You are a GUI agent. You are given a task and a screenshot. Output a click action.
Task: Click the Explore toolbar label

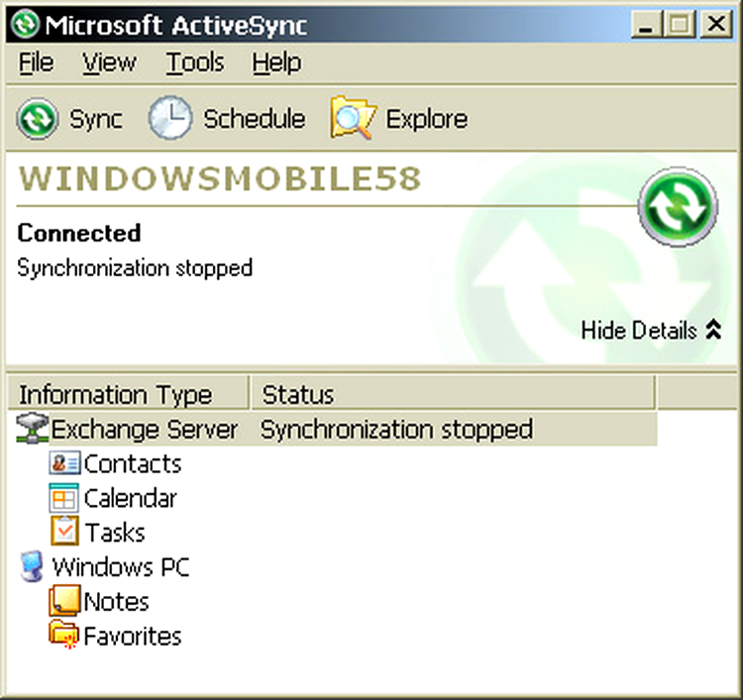click(427, 119)
